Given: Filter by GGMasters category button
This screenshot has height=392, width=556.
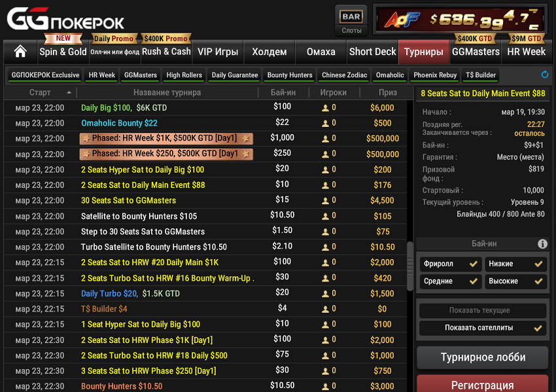Looking at the screenshot, I should pyautogui.click(x=141, y=75).
